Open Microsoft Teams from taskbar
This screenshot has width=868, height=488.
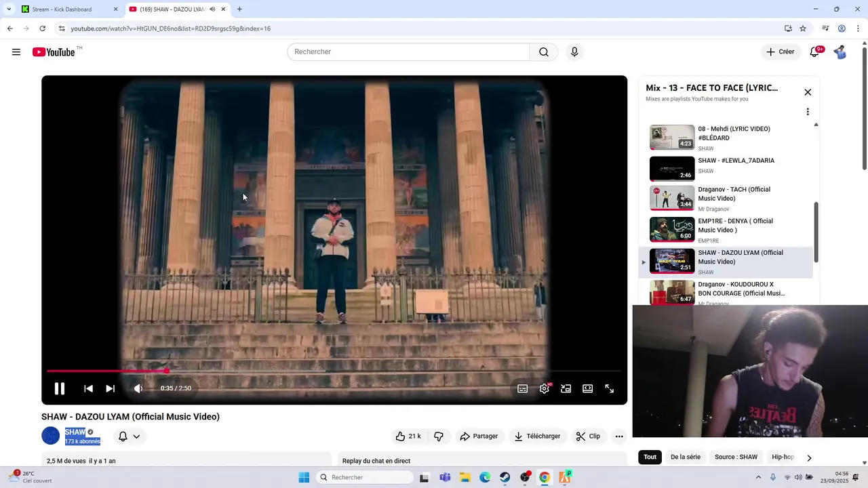point(445,477)
